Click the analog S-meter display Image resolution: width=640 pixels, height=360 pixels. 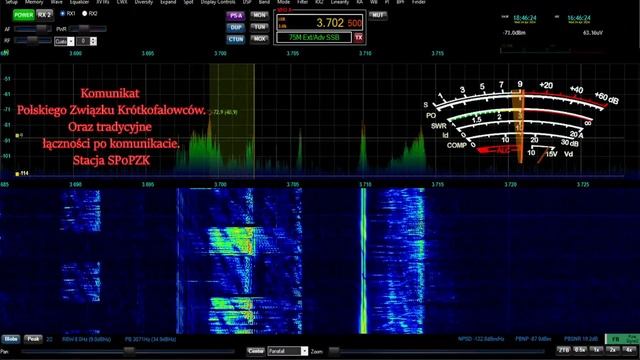coord(521,122)
